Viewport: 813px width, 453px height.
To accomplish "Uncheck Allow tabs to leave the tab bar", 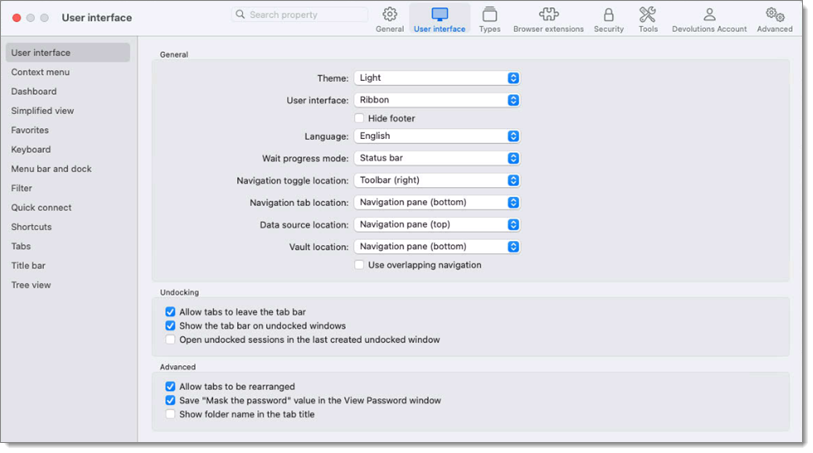I will pyautogui.click(x=170, y=312).
